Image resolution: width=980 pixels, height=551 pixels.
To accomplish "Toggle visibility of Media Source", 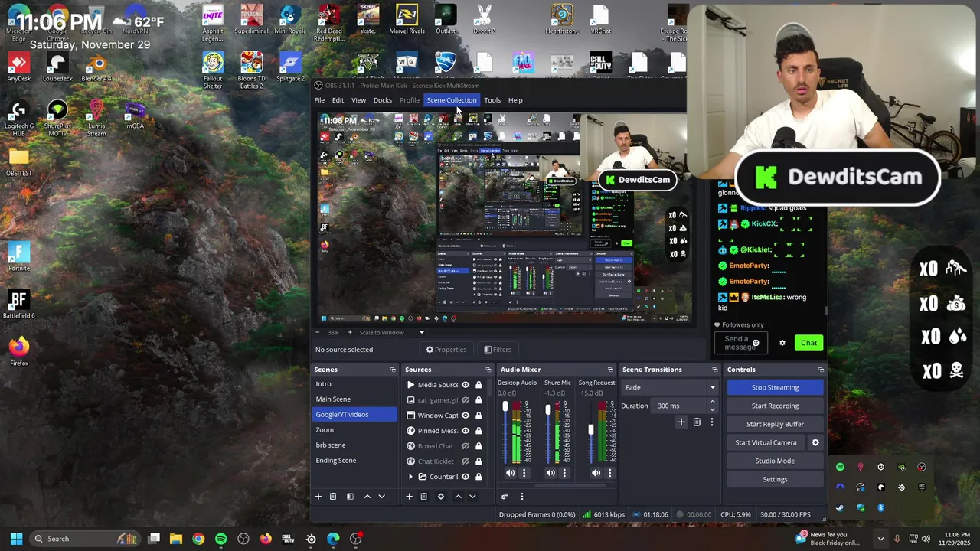I will point(465,385).
